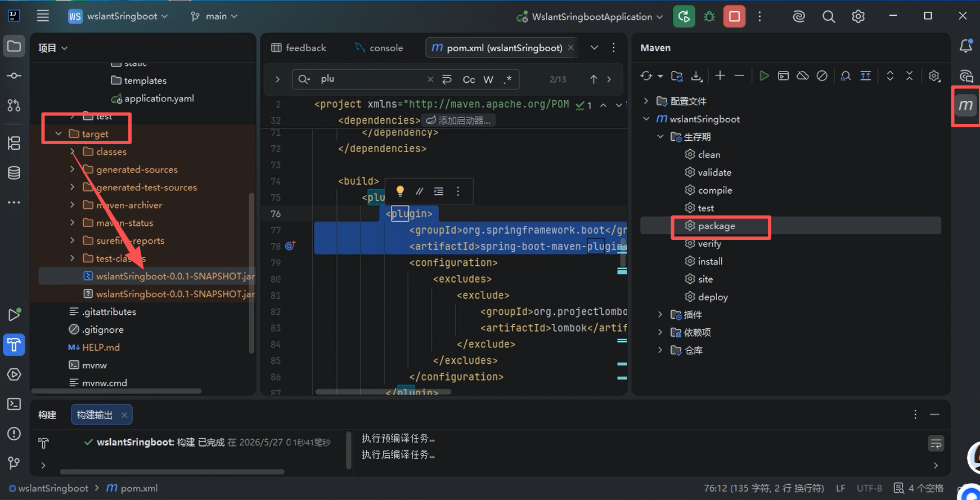
Task: Open the Project tool window
Action: point(14,46)
